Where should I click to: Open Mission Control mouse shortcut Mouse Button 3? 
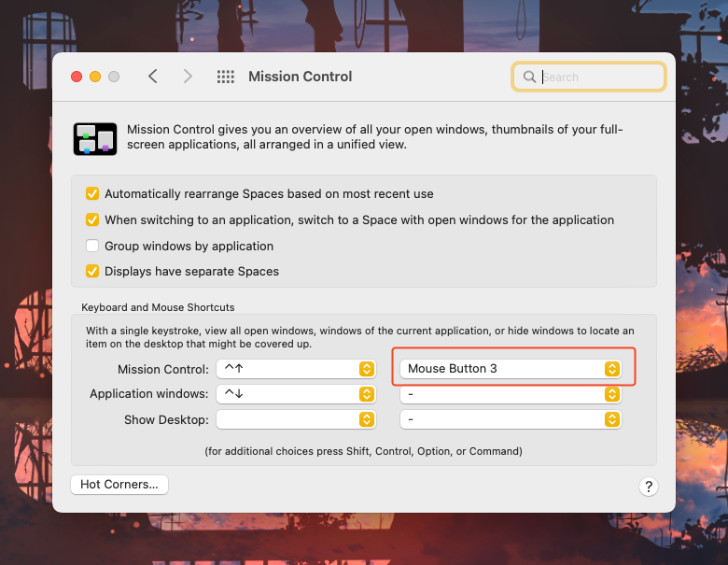tap(511, 369)
